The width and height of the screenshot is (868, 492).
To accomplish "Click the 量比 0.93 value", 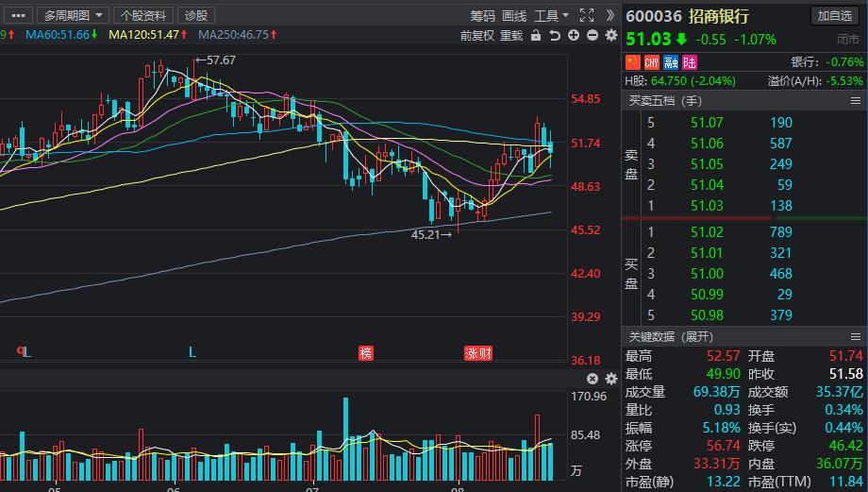I will (726, 410).
